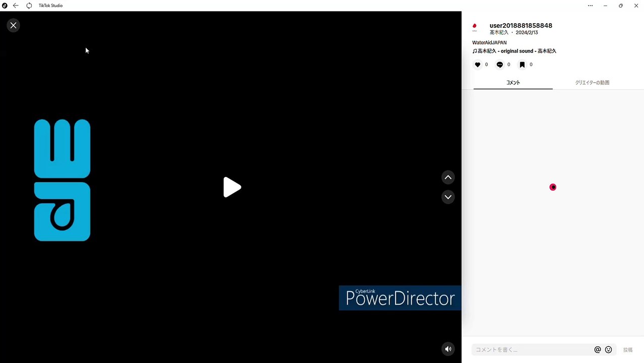
Task: Go to previous video with the up chevron
Action: pyautogui.click(x=448, y=177)
